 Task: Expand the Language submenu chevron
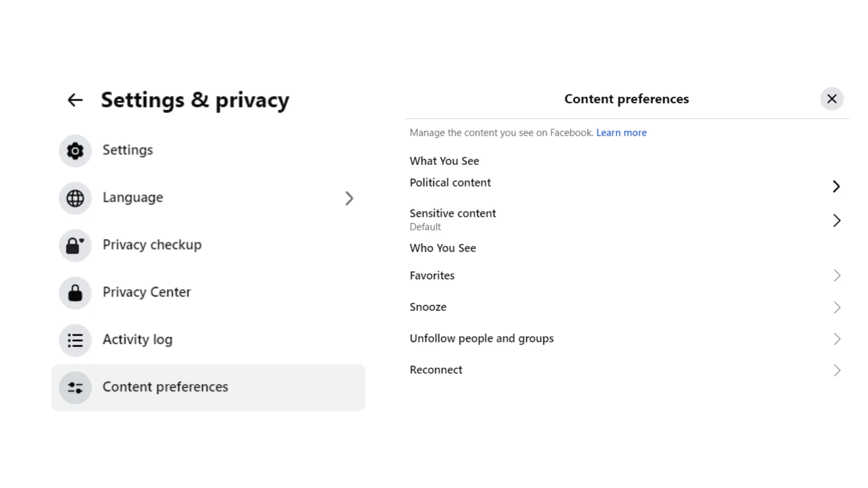pyautogui.click(x=349, y=198)
